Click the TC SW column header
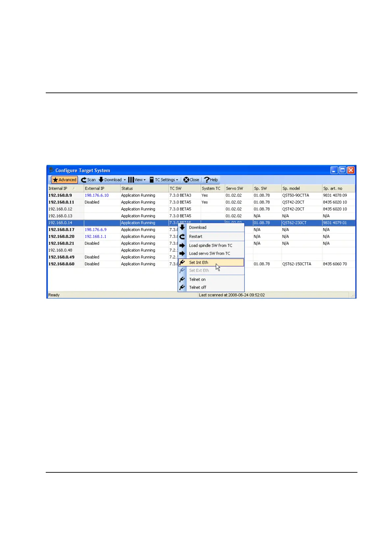 185,189
